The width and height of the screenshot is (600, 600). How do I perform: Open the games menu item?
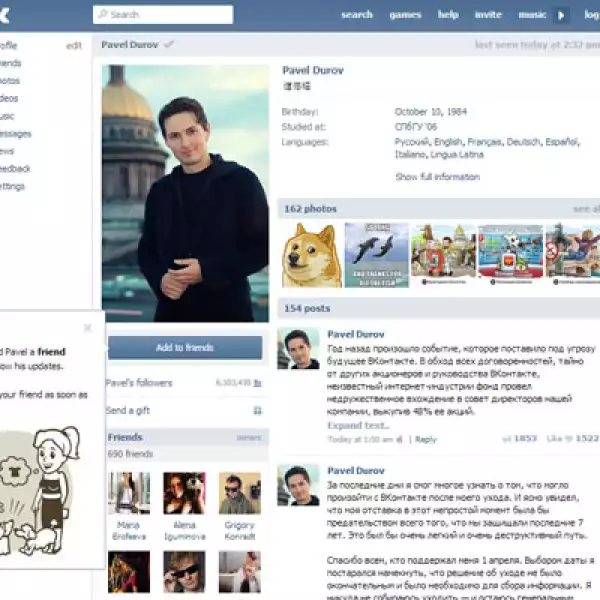point(405,15)
